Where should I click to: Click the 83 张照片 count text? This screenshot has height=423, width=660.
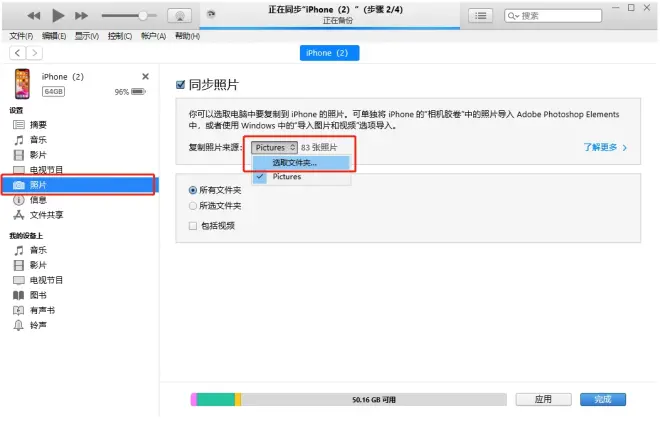tap(319, 148)
